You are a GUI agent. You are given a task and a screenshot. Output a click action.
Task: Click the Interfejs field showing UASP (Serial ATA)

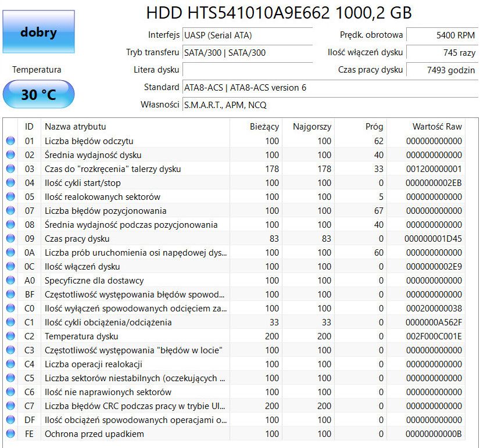coord(248,35)
